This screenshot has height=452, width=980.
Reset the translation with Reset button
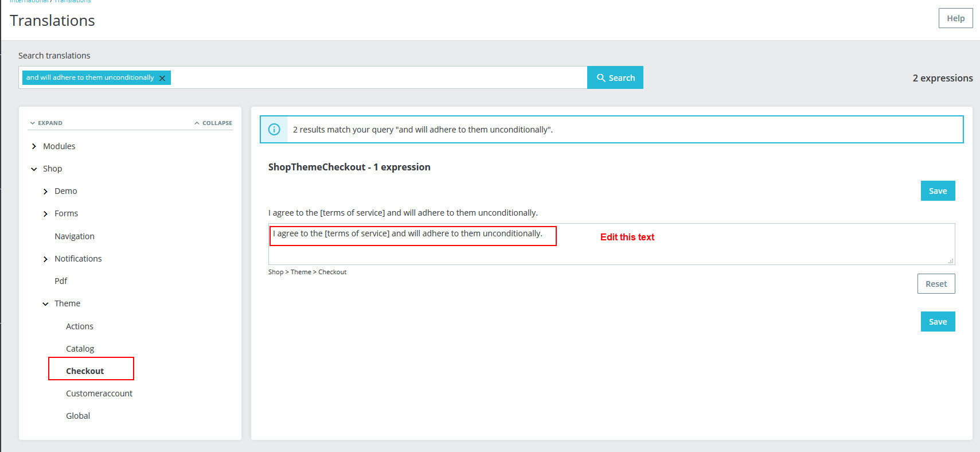[x=936, y=284]
